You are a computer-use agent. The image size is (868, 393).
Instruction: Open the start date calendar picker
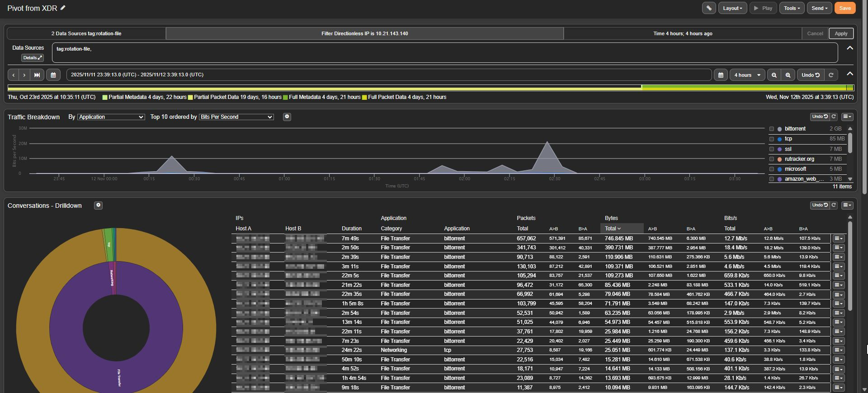click(x=53, y=75)
